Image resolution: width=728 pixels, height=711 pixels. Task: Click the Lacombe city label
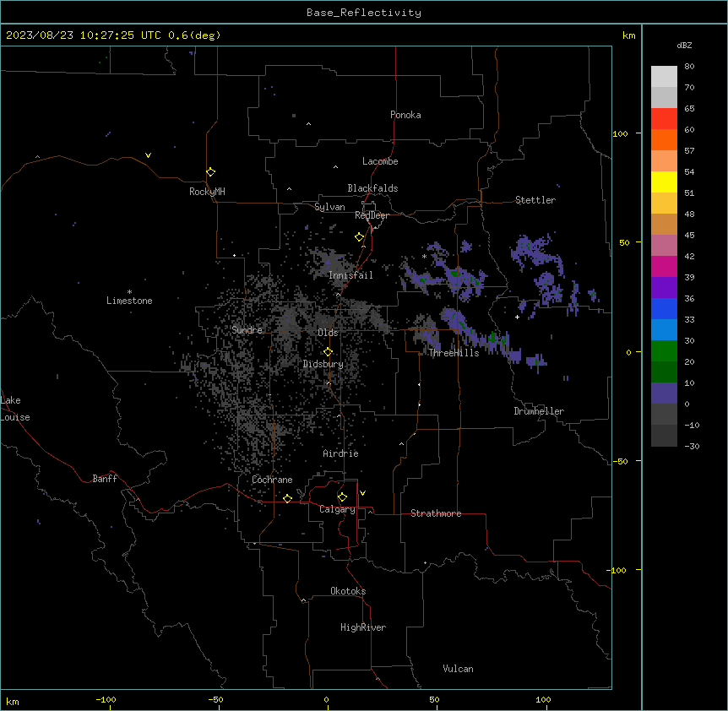coord(380,161)
